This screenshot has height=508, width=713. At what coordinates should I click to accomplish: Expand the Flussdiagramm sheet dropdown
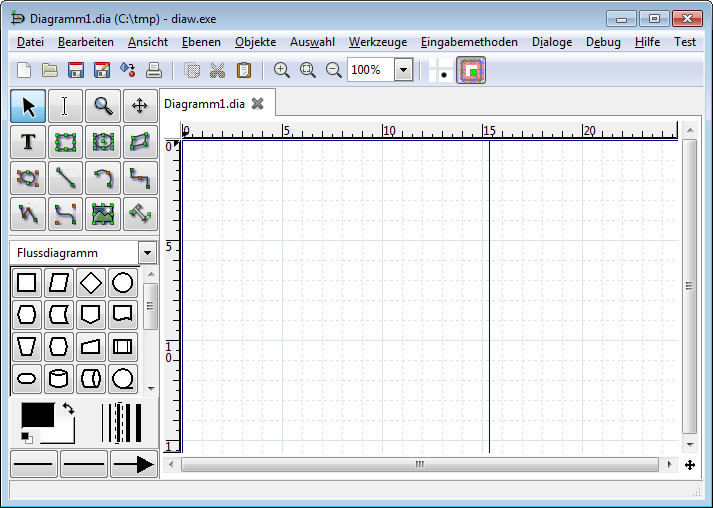click(x=148, y=254)
